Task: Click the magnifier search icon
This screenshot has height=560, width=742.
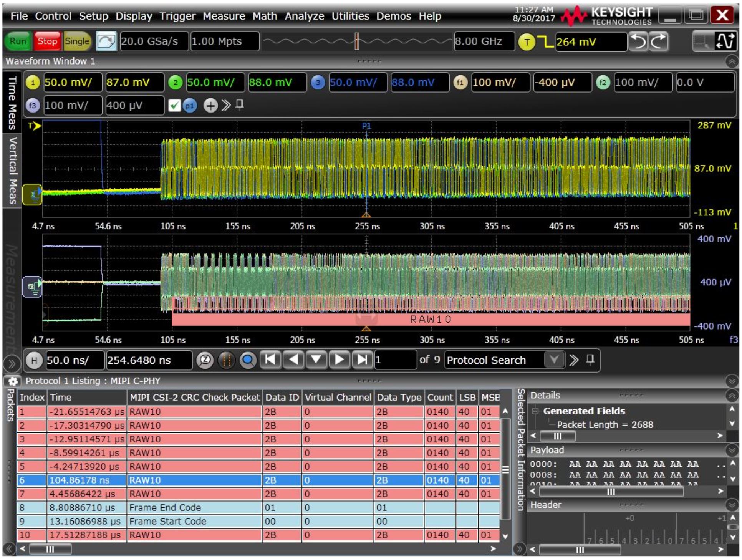Action: click(x=248, y=360)
